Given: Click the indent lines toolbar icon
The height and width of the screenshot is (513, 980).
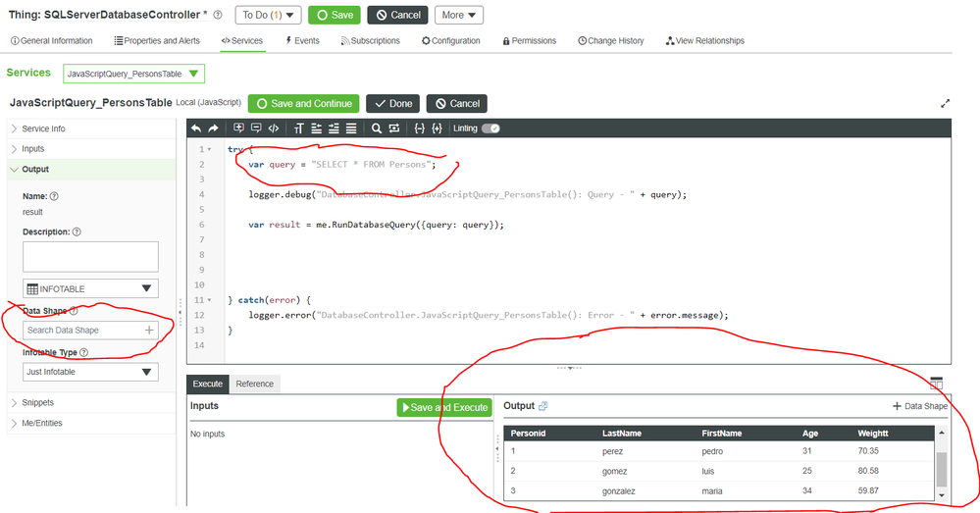Looking at the screenshot, I should click(334, 128).
